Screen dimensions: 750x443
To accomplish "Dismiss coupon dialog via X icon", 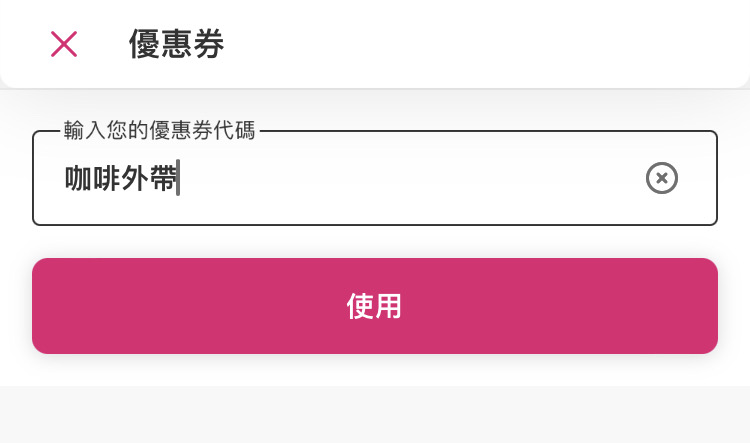I will click(64, 44).
